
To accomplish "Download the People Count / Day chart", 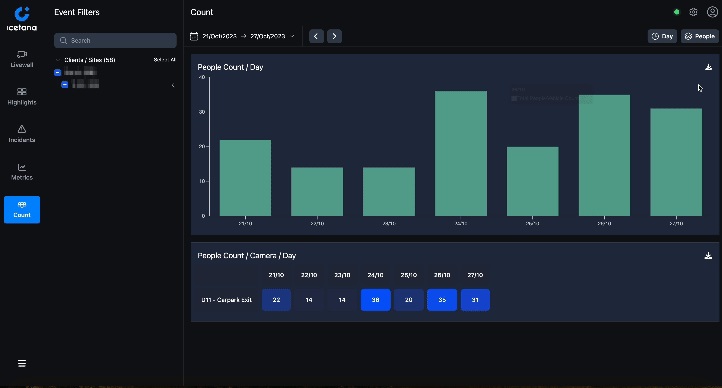I will click(708, 67).
